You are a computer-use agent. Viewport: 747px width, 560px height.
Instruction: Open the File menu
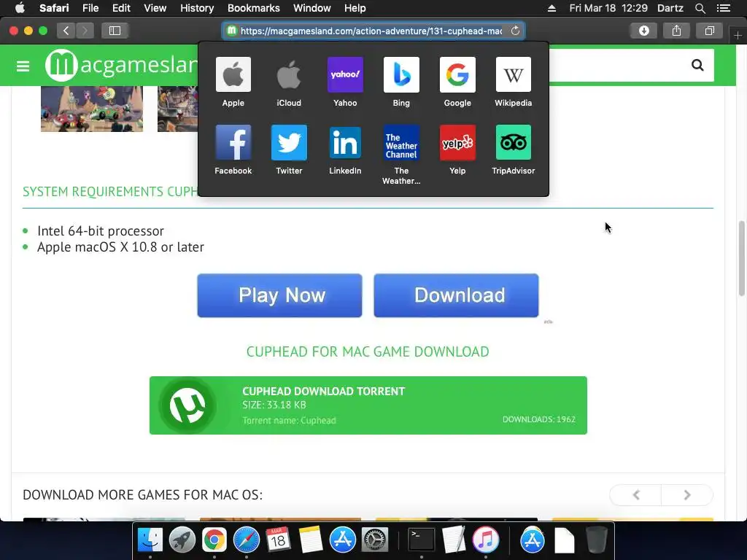90,8
